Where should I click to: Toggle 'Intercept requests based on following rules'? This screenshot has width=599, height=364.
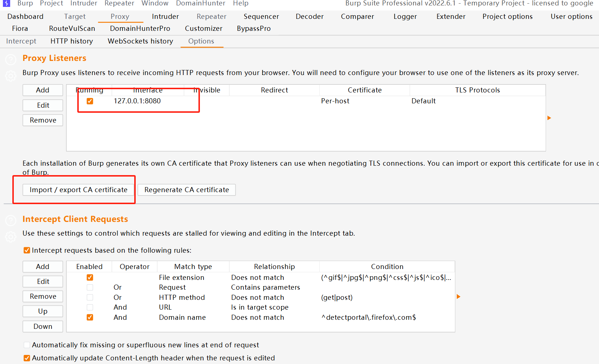(27, 250)
